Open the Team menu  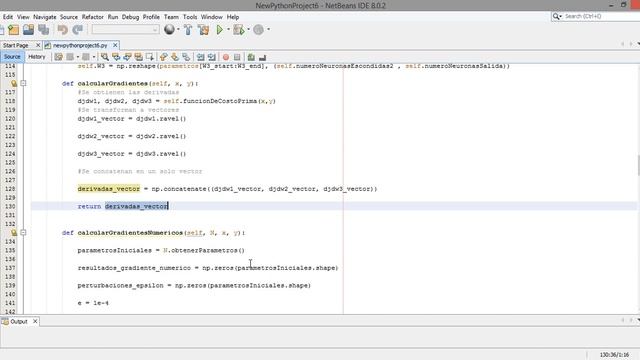pos(171,17)
